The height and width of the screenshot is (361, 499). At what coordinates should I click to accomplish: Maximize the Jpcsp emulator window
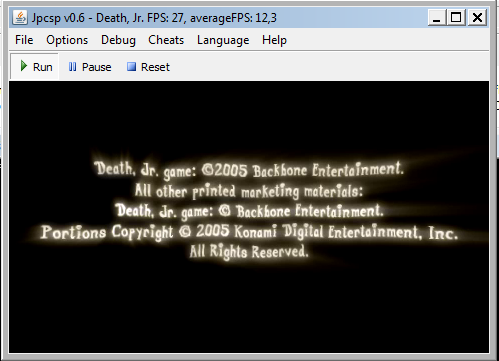(456, 17)
